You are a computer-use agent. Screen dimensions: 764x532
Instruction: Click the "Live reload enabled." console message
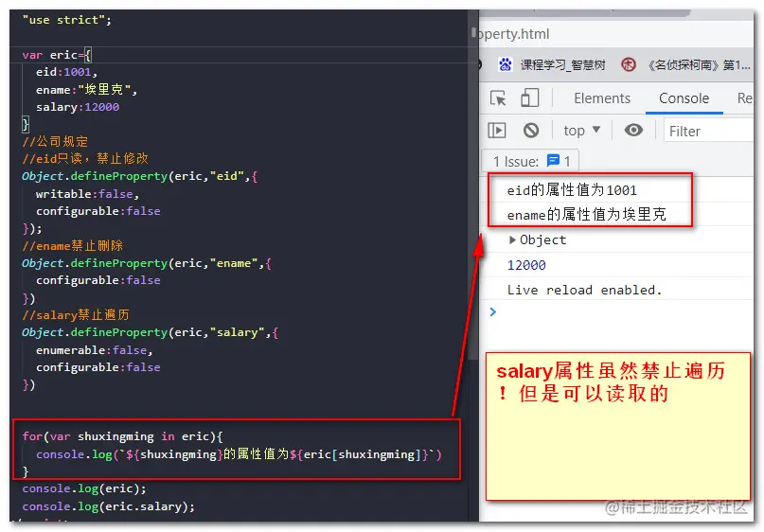coord(584,290)
